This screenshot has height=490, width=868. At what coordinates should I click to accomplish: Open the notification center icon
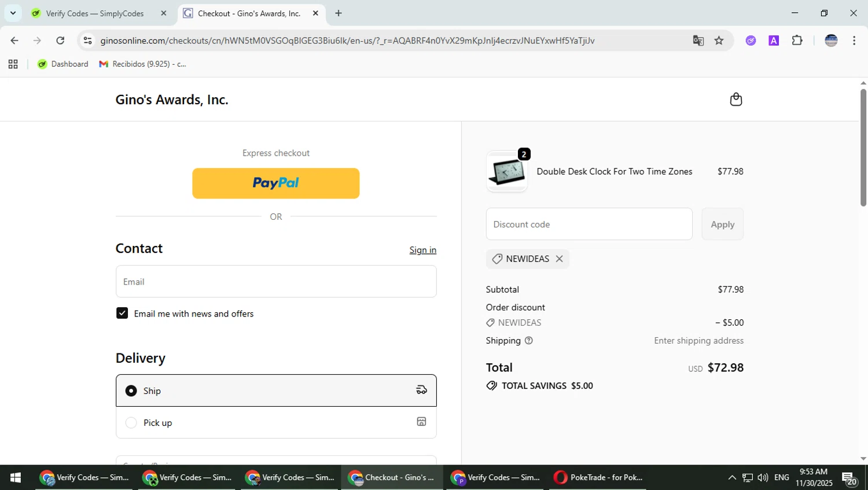[x=849, y=478]
